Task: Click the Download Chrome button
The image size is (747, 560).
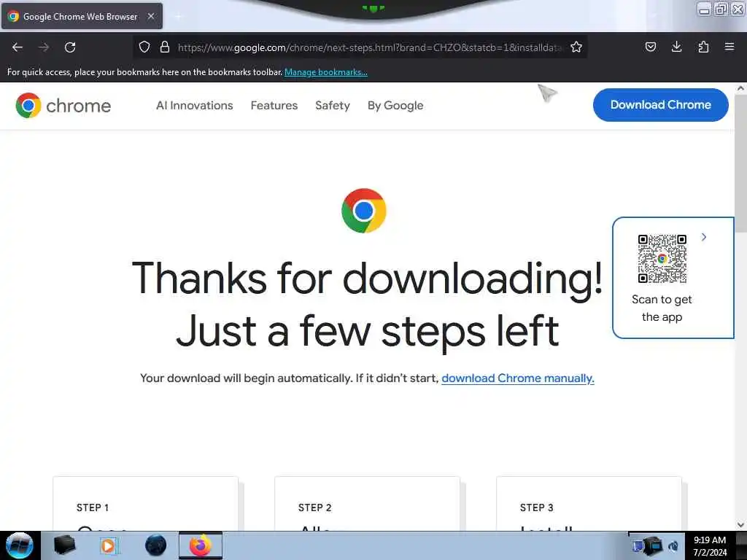Action: click(660, 105)
